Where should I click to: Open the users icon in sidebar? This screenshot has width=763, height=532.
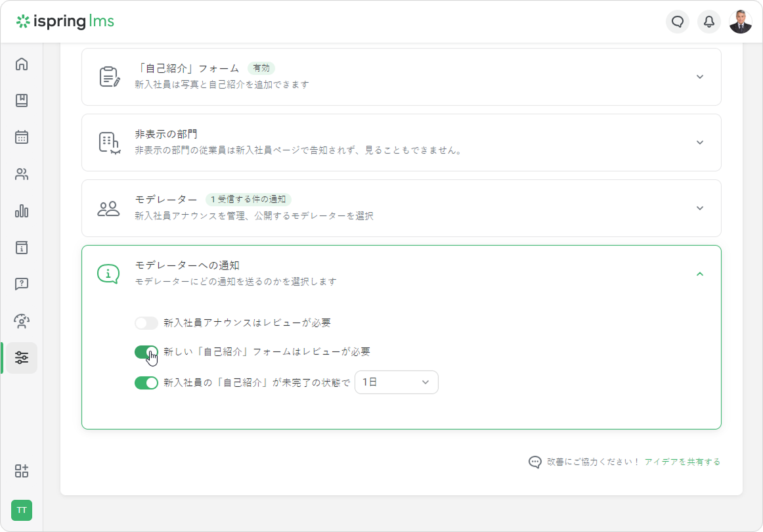22,174
